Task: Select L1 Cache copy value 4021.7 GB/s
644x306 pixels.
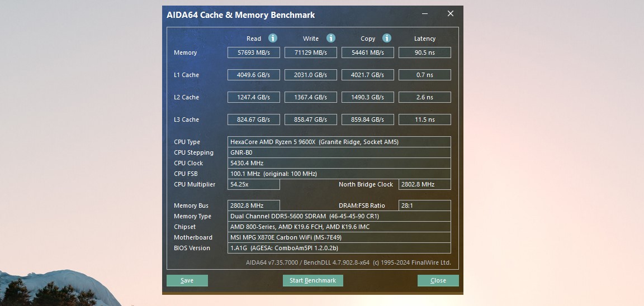Action: click(368, 75)
